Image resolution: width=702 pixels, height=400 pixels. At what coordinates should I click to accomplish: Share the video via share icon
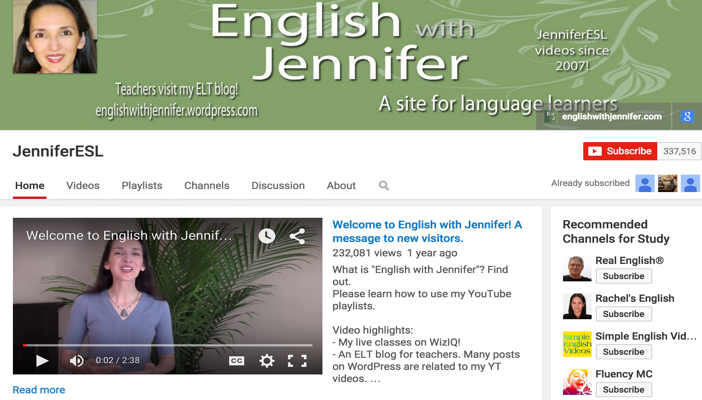pos(297,236)
